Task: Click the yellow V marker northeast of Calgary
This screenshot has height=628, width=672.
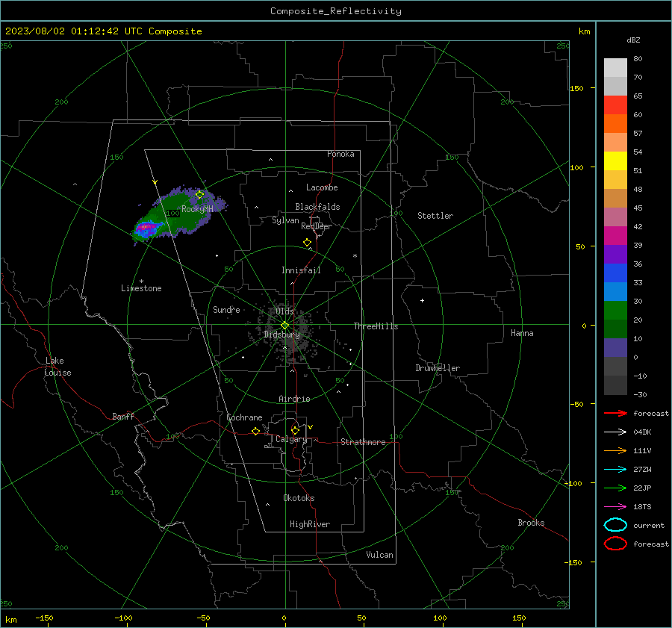Action: pyautogui.click(x=311, y=427)
